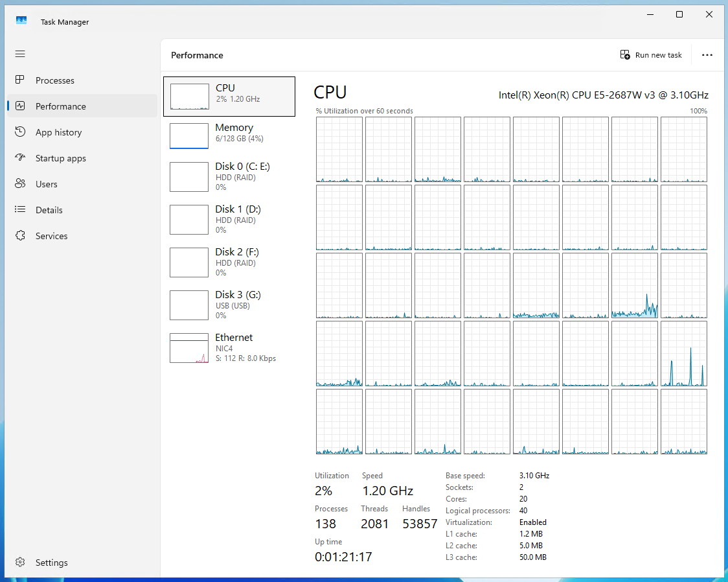Click the 2081 threads count
Image resolution: width=728 pixels, height=582 pixels.
tap(374, 524)
